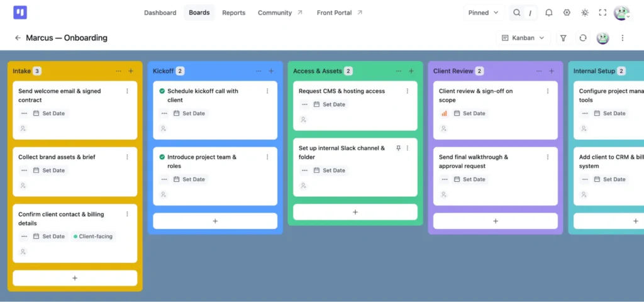Screen dimensions: 644x302
Task: Enter fullscreen mode icon
Action: pyautogui.click(x=602, y=13)
